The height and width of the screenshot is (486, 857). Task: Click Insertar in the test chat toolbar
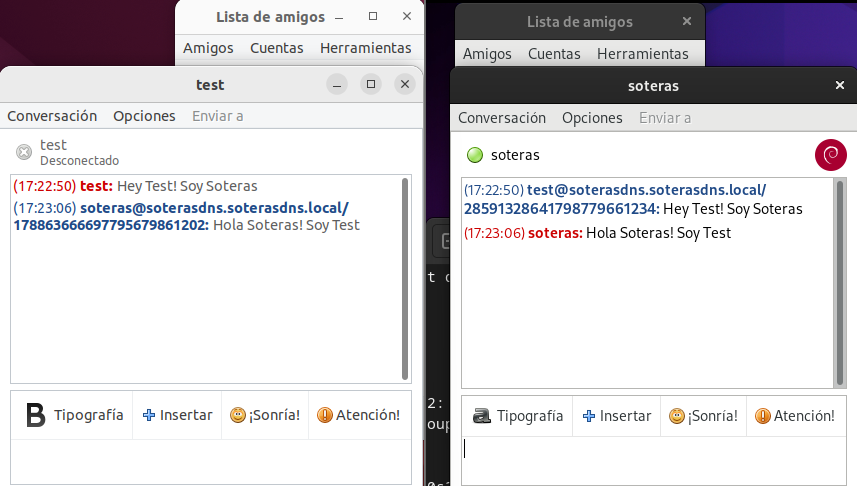point(177,415)
